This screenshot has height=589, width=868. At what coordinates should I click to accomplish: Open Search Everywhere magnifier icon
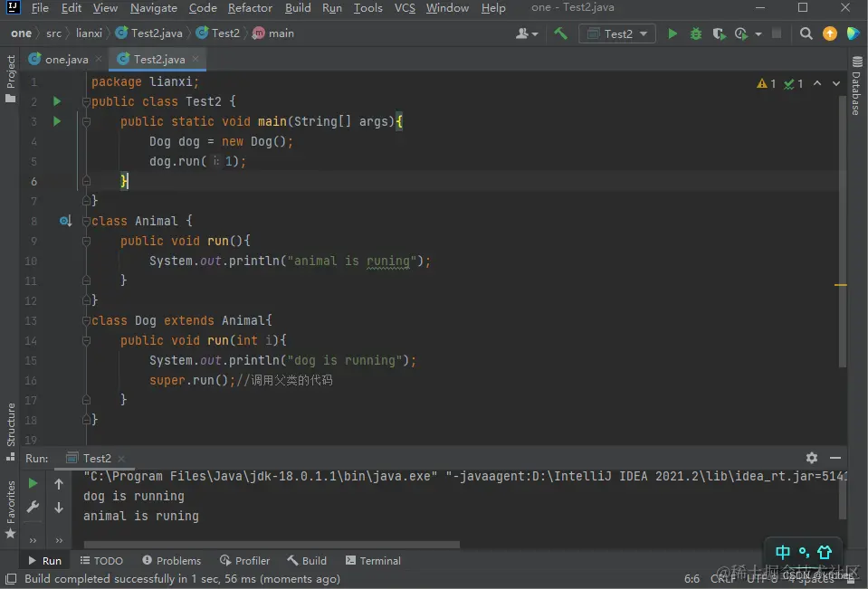pos(806,33)
